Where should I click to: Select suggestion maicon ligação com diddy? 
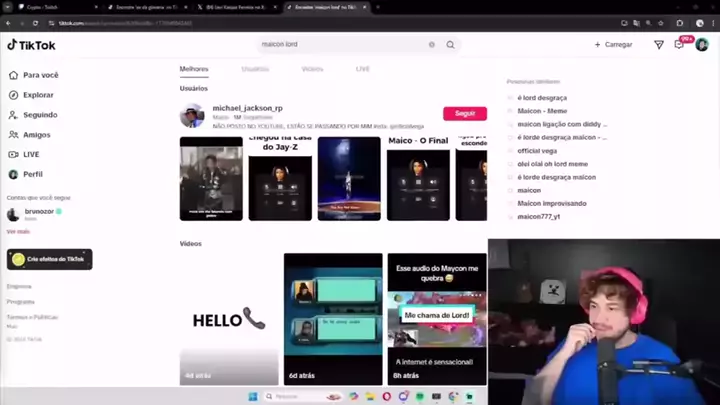562,124
